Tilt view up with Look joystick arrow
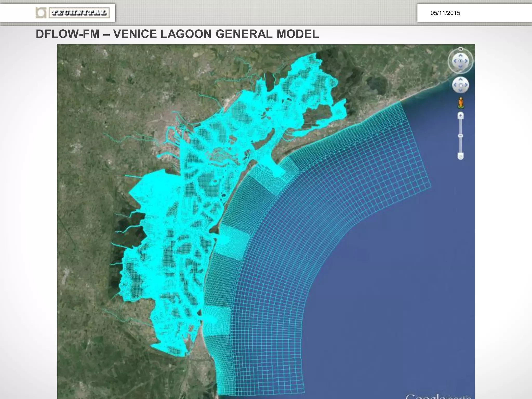This screenshot has height=399, width=532. point(461,55)
